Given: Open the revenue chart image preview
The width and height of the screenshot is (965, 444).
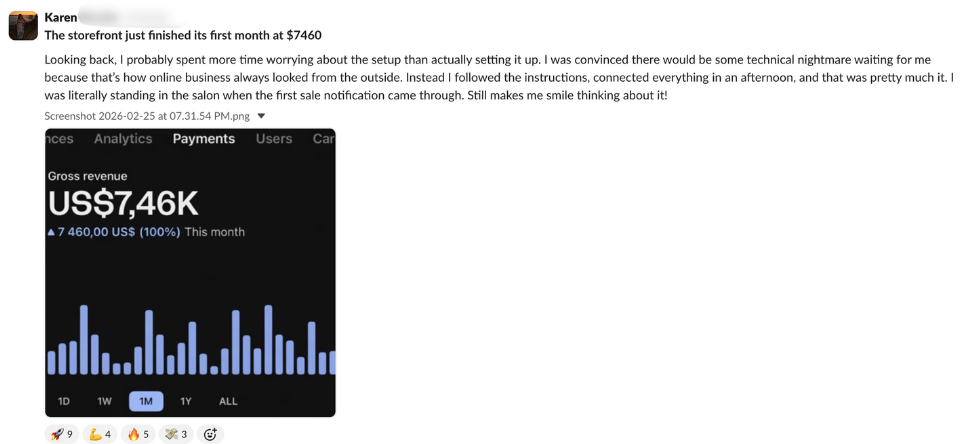Looking at the screenshot, I should click(x=190, y=273).
